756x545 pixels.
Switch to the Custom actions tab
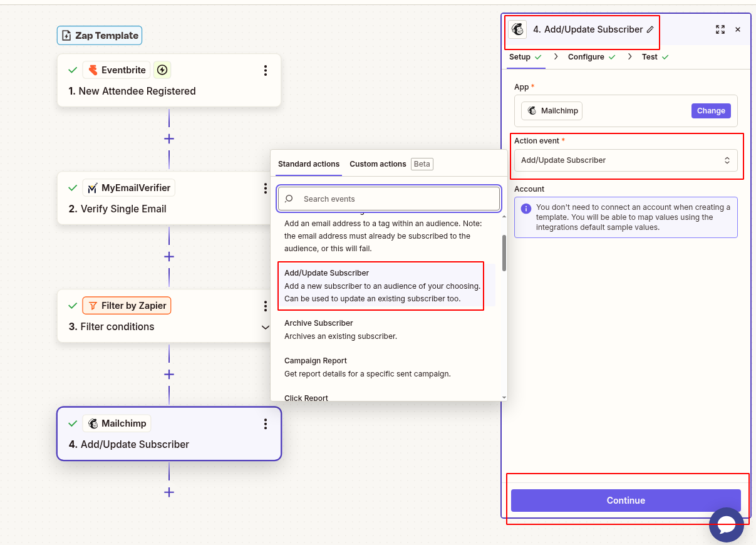point(378,163)
